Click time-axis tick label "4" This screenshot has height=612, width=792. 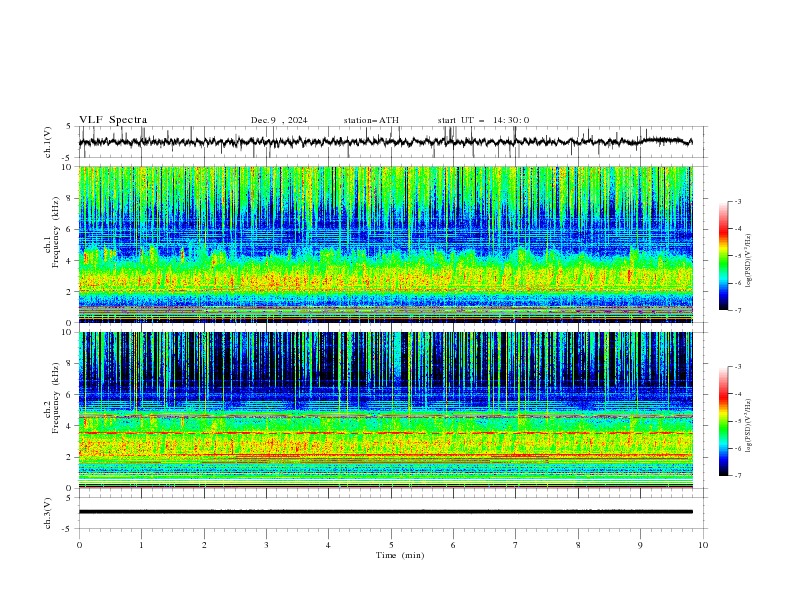pyautogui.click(x=328, y=545)
